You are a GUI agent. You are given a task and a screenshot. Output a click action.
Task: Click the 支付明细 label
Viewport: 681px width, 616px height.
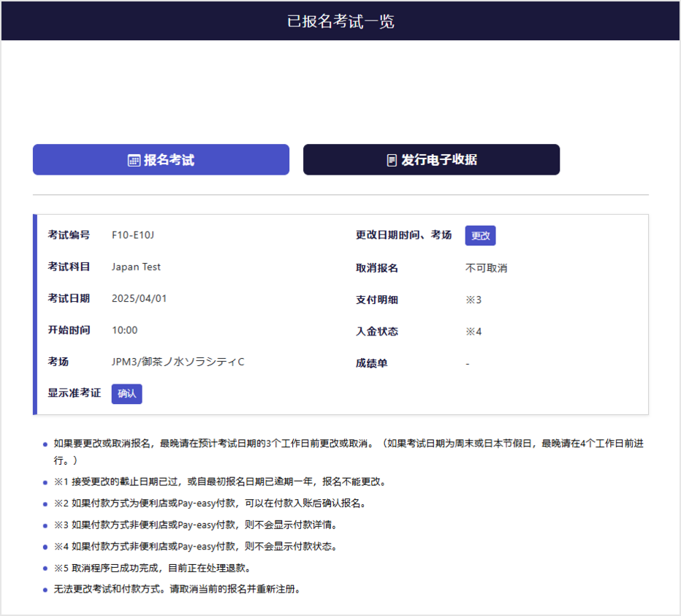tap(377, 300)
